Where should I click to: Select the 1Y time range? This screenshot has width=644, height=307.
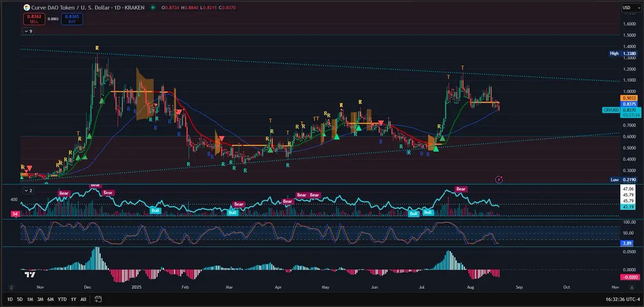tap(73, 298)
